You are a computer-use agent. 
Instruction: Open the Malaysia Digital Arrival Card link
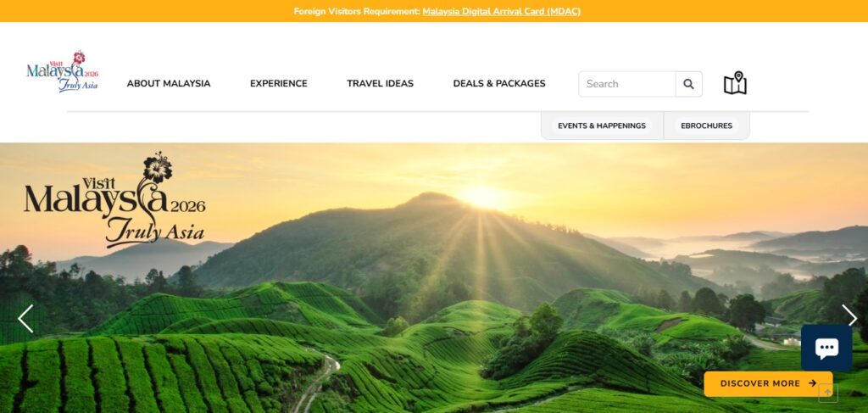(502, 12)
